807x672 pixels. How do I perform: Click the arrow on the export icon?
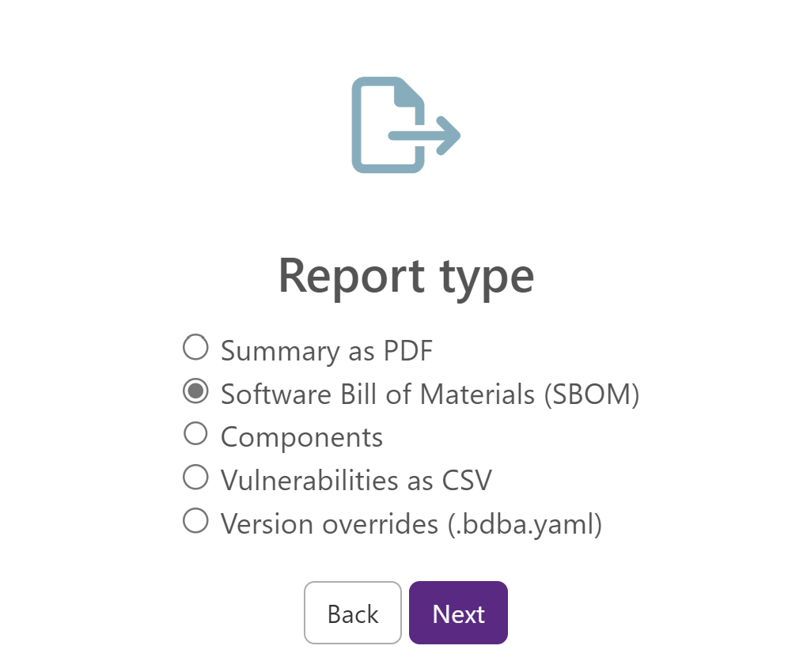pos(425,136)
